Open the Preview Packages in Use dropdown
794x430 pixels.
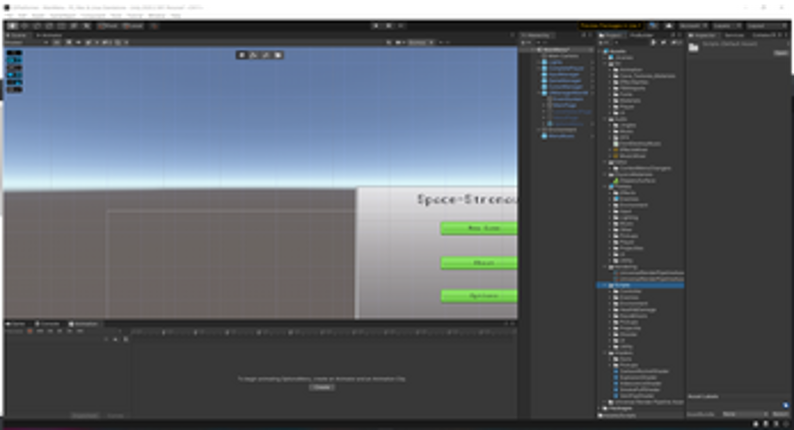[612, 26]
